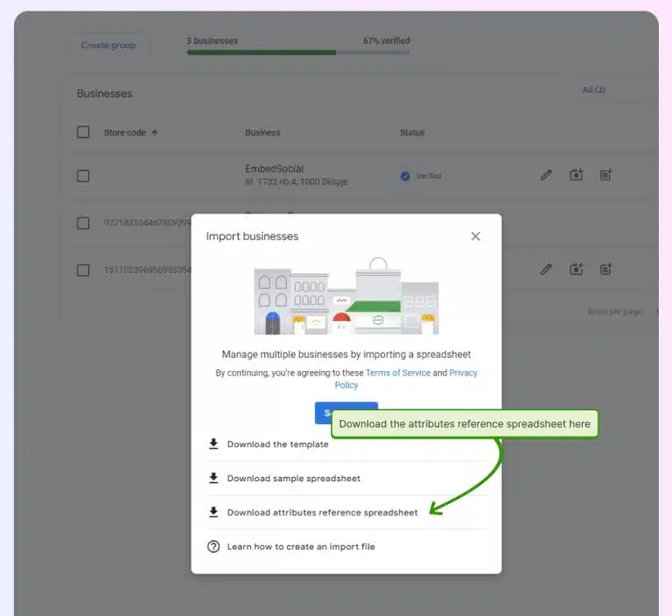Image resolution: width=672 pixels, height=616 pixels.
Task: Click the question mark help icon
Action: 213,547
